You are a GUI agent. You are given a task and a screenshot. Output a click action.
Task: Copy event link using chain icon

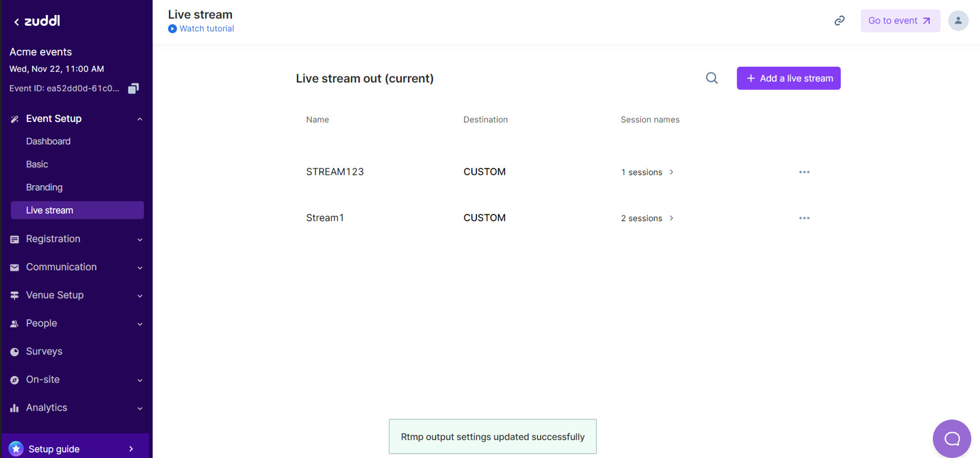click(x=840, y=21)
